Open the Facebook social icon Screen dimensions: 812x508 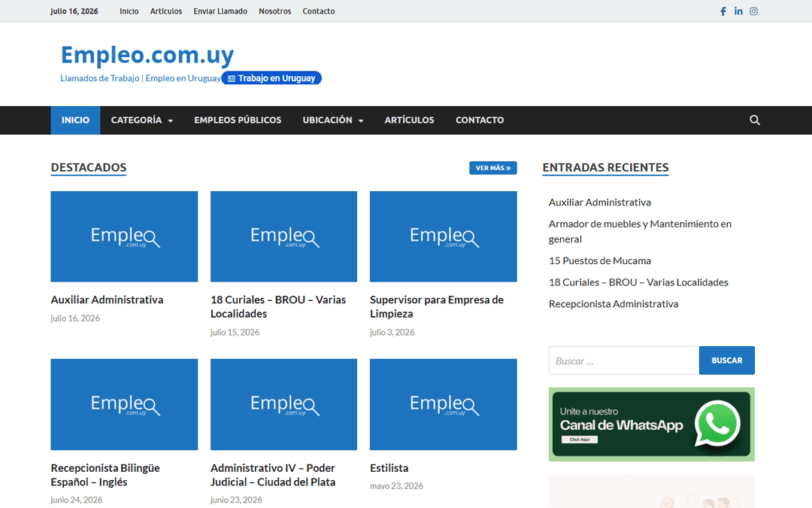pyautogui.click(x=723, y=11)
